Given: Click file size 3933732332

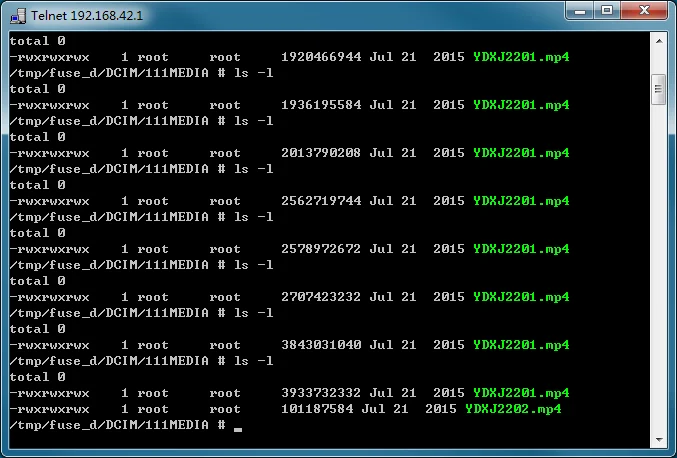Looking at the screenshot, I should 321,392.
